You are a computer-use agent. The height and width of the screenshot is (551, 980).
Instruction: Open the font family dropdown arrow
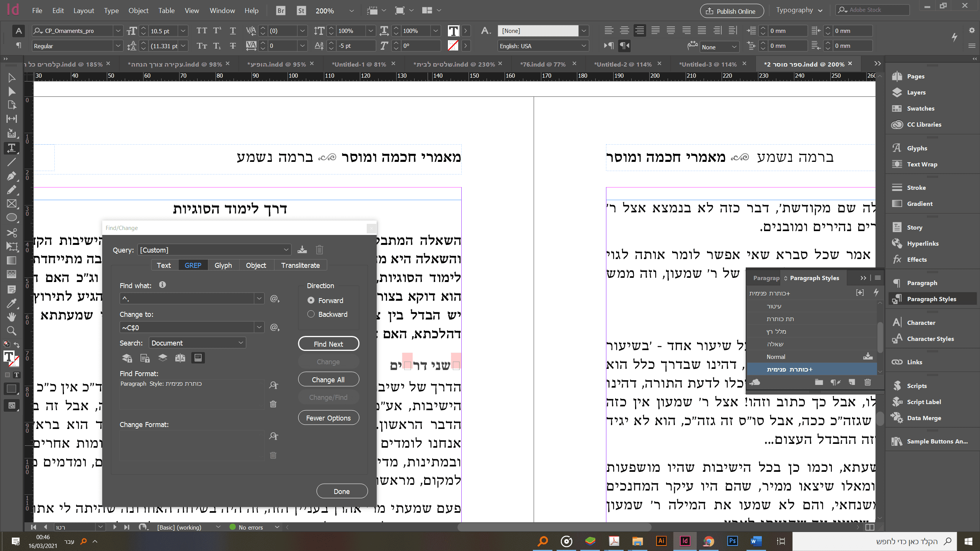[118, 31]
